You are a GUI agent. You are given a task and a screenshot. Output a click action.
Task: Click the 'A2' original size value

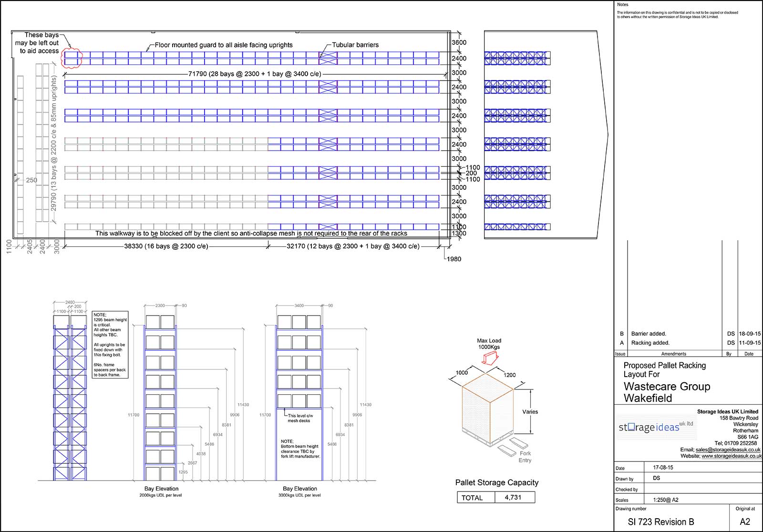745,522
